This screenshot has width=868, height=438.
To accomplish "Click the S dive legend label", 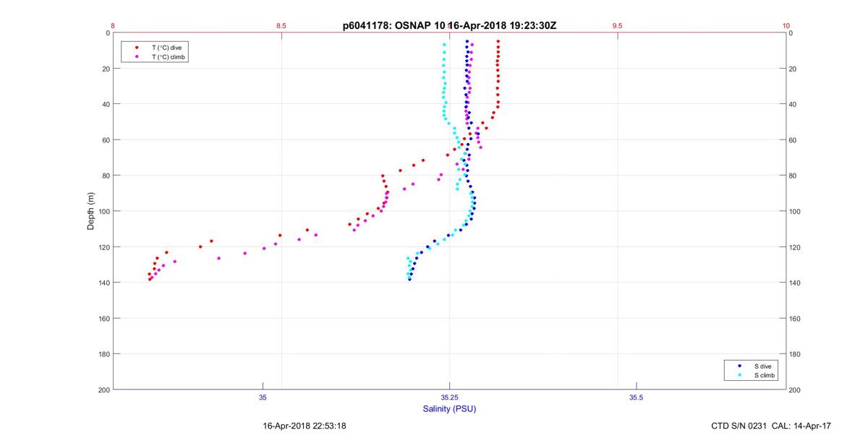I will coord(762,366).
